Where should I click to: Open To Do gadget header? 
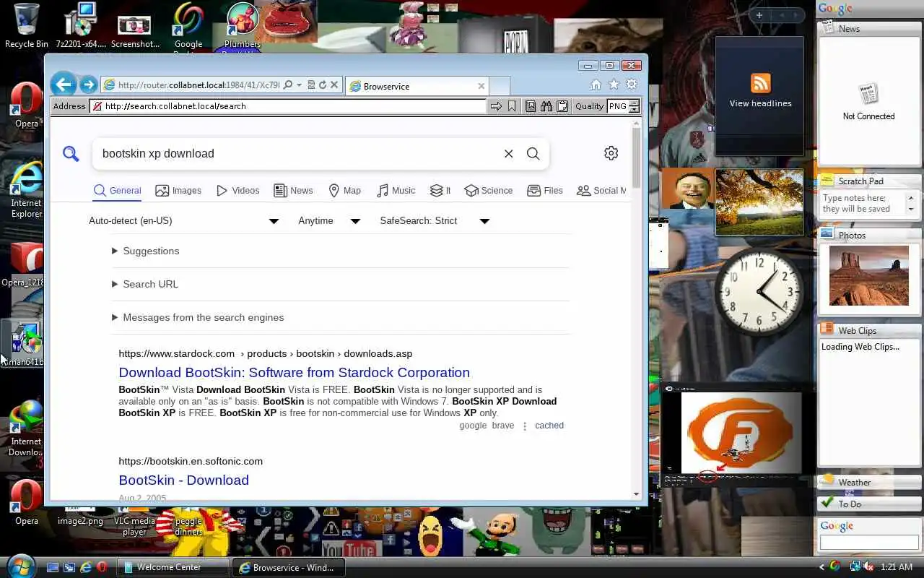coord(869,504)
